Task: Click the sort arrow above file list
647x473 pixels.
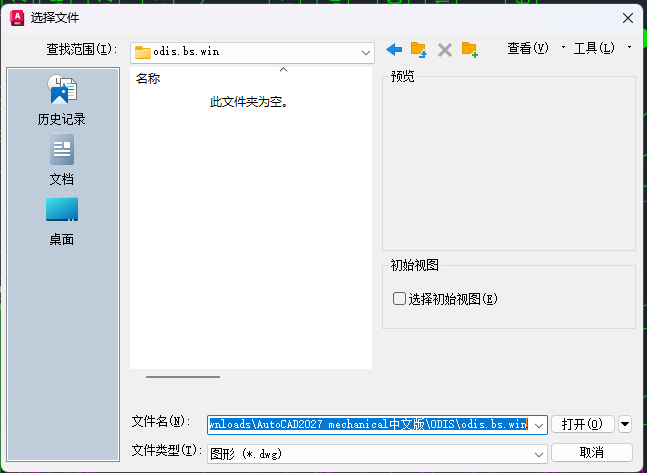Action: [x=283, y=70]
